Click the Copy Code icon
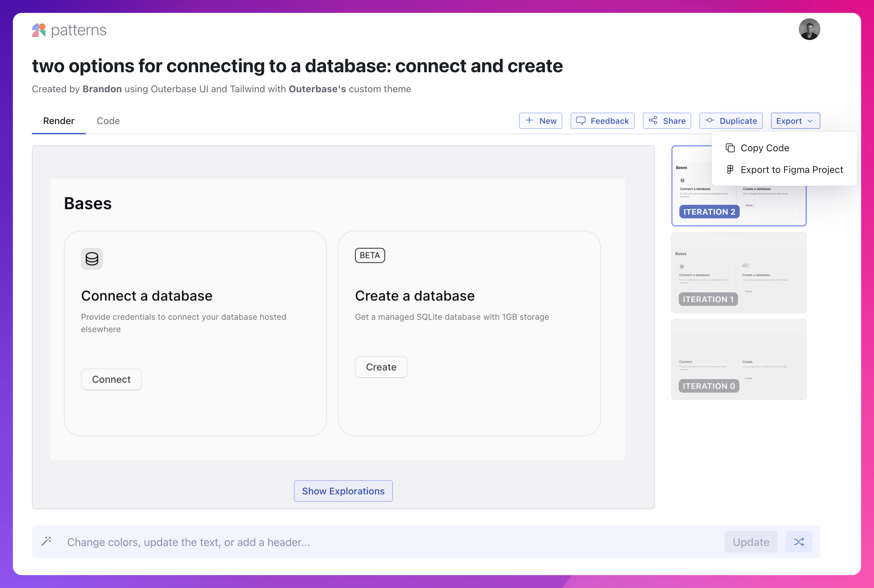This screenshot has height=588, width=874. point(730,148)
